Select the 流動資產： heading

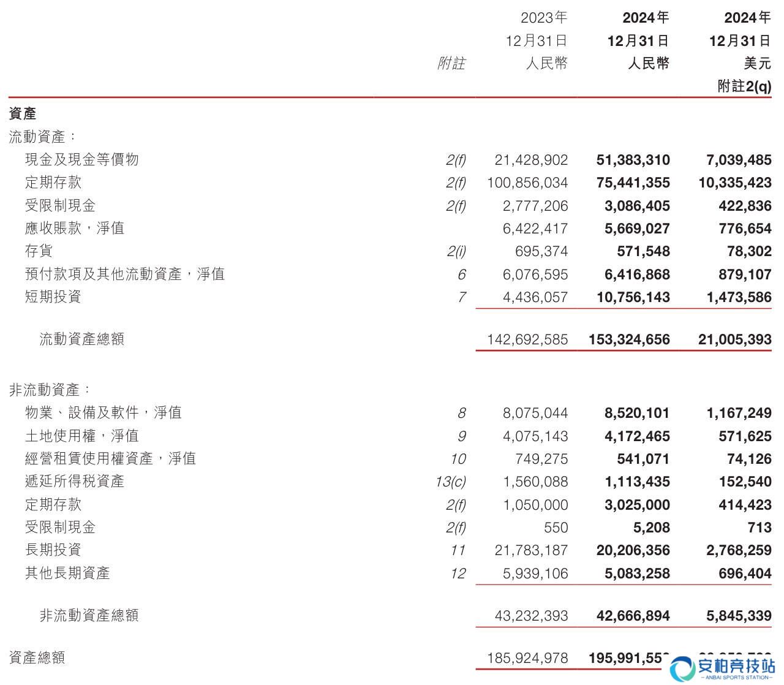pyautogui.click(x=43, y=137)
